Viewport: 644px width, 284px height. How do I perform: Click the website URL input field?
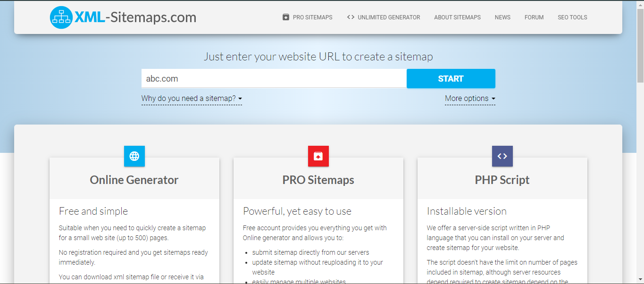274,78
